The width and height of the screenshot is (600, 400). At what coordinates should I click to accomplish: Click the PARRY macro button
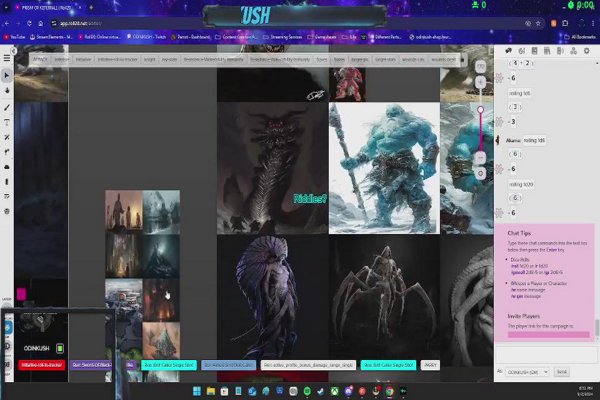point(430,365)
